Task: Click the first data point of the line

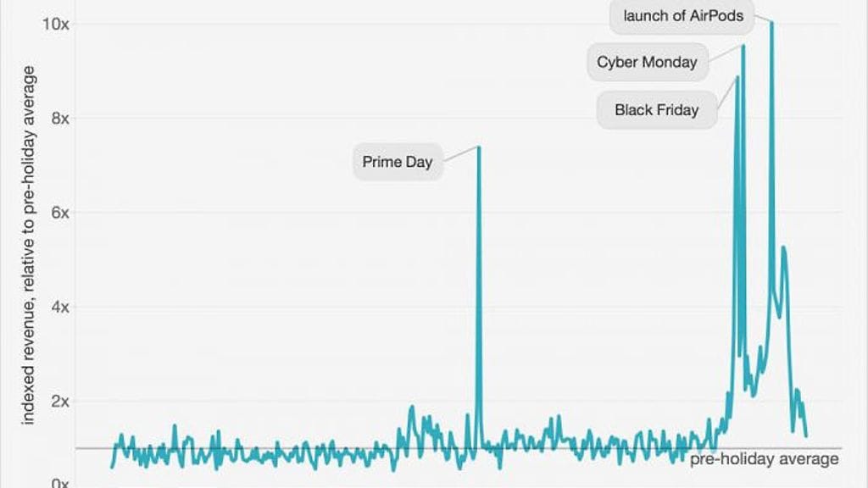Action: pyautogui.click(x=112, y=467)
